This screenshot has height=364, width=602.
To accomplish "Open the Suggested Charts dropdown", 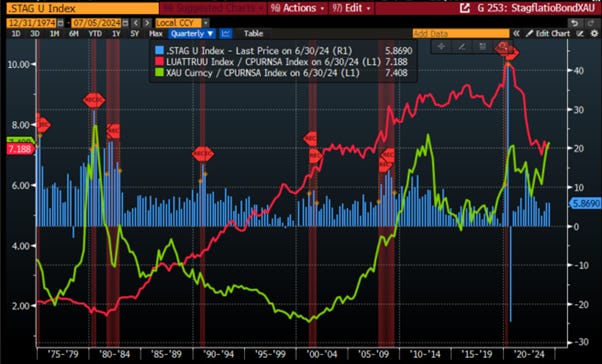I will point(213,8).
